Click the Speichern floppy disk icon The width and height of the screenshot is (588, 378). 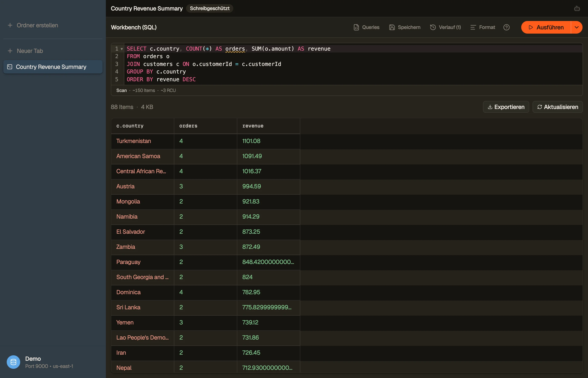tap(392, 27)
